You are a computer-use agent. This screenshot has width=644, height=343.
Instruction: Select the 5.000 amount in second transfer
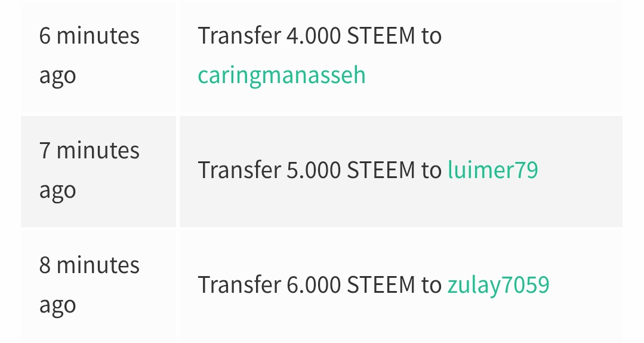tap(313, 170)
